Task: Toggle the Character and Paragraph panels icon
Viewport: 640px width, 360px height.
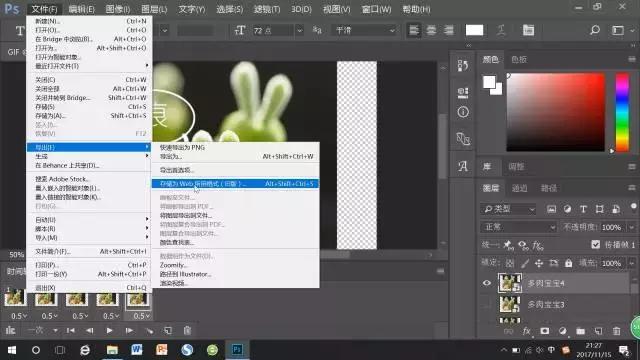Action: 528,30
